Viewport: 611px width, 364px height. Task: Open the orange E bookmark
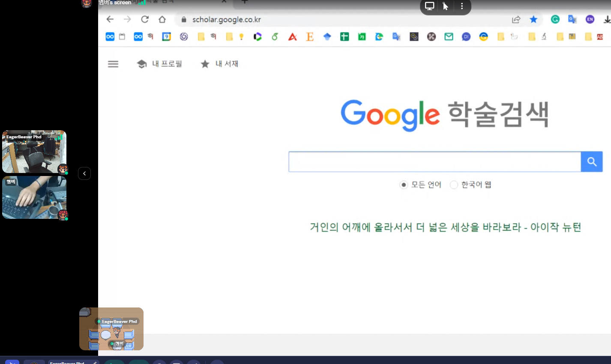coord(310,37)
